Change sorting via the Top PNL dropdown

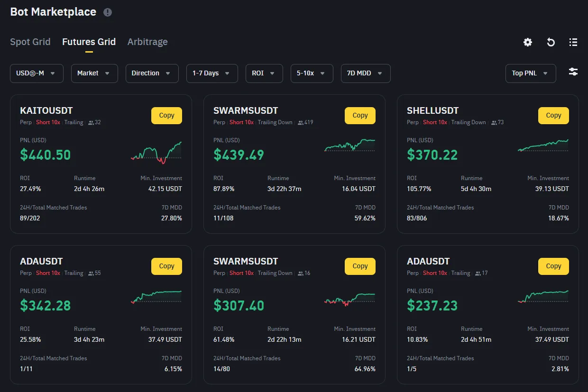tap(531, 73)
